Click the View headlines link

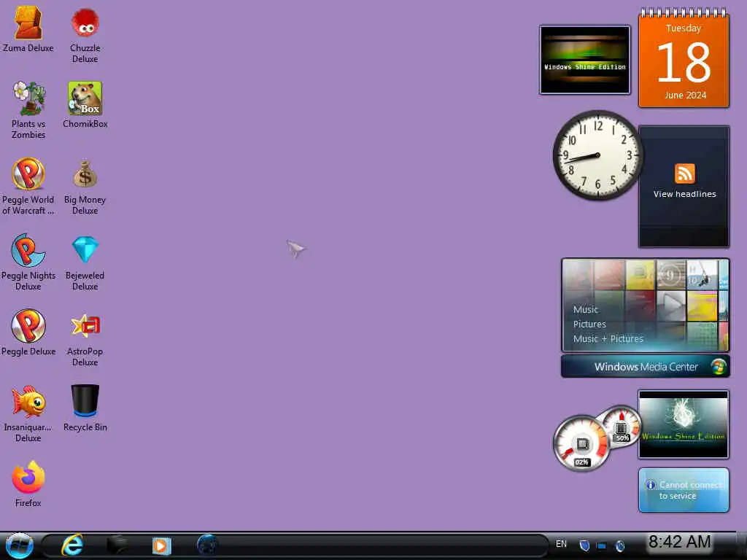click(x=684, y=194)
